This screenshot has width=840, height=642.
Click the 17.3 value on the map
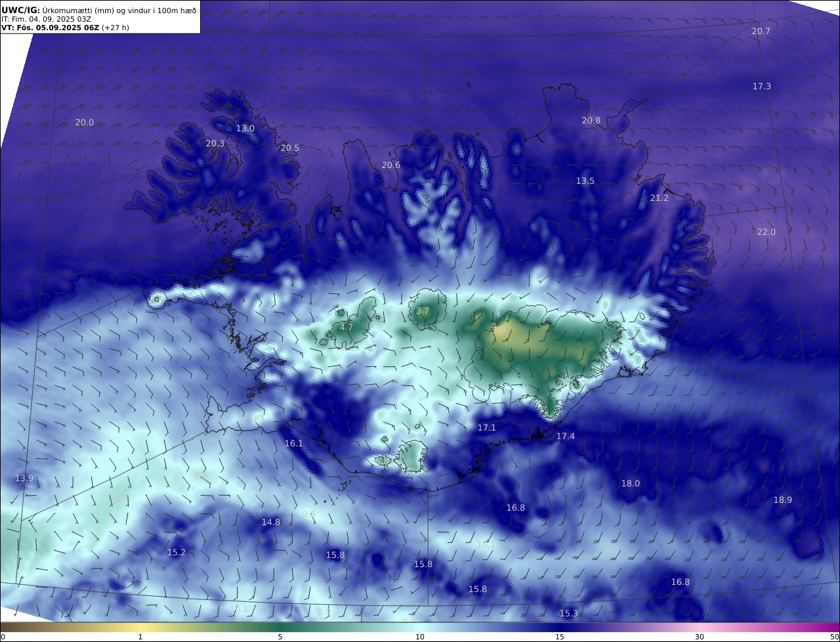pos(762,87)
